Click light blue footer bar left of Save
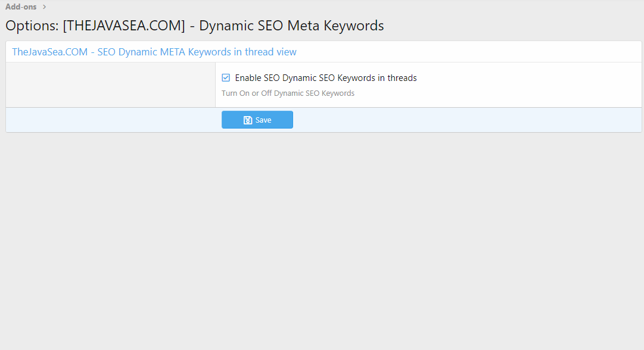Image resolution: width=644 pixels, height=350 pixels. (113, 120)
